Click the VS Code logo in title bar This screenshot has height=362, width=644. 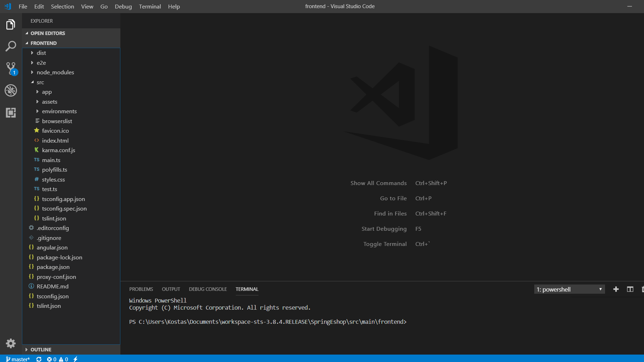coord(8,6)
